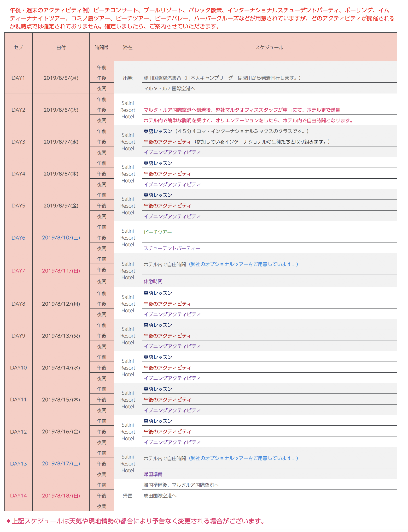Click the セブ column header
408x532 pixels.
pyautogui.click(x=18, y=47)
